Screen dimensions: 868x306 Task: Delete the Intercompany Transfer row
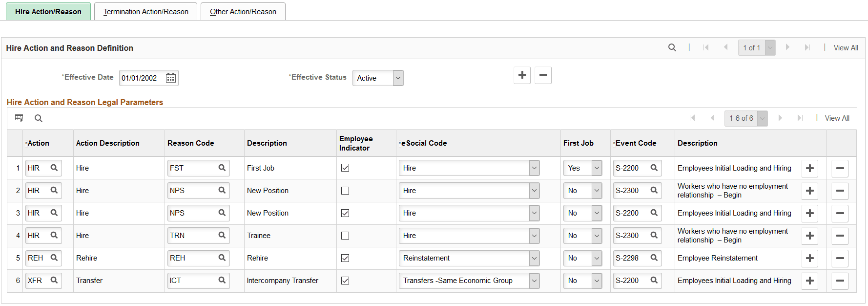pos(840,281)
